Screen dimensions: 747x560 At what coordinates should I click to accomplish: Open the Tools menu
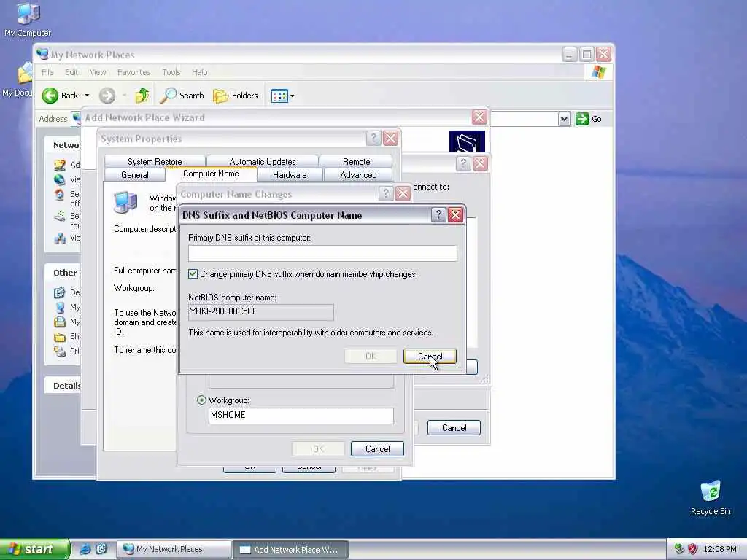click(x=171, y=72)
